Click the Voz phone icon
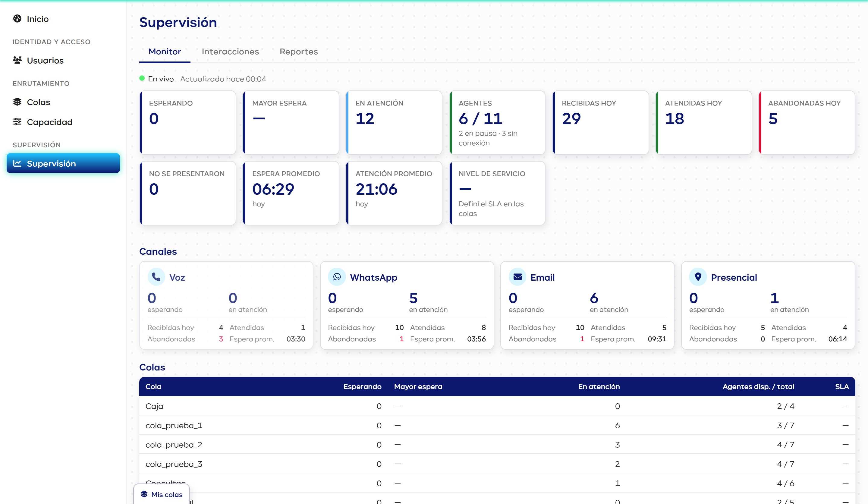This screenshot has height=504, width=868. (x=156, y=277)
